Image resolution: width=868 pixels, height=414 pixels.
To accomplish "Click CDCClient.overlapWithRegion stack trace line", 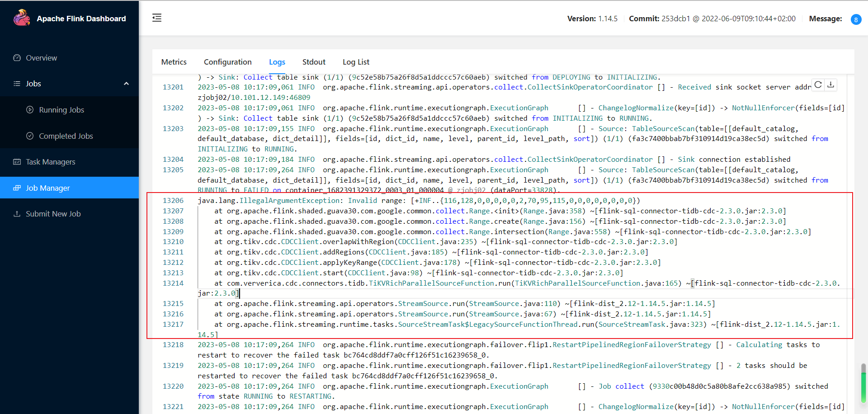I will (x=446, y=242).
